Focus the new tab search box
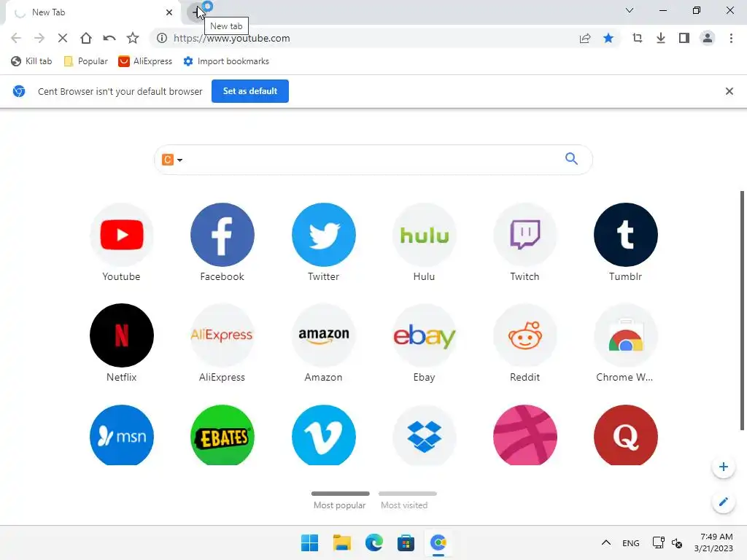This screenshot has width=747, height=560. 373,160
